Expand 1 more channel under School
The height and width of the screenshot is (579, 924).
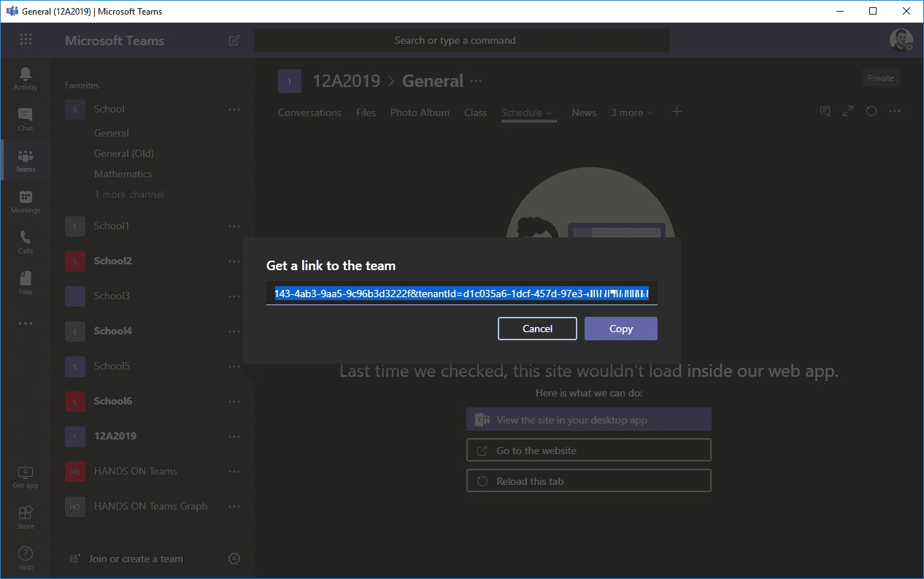[129, 194]
